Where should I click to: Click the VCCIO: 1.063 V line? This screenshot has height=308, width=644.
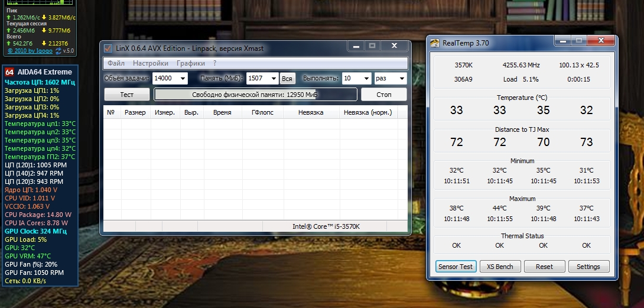pyautogui.click(x=27, y=206)
